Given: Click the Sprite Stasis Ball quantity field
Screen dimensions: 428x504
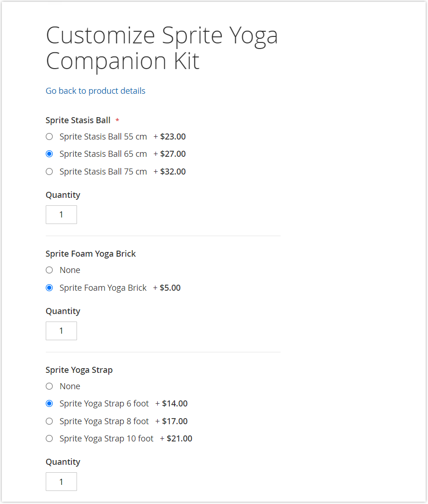Looking at the screenshot, I should click(x=61, y=214).
